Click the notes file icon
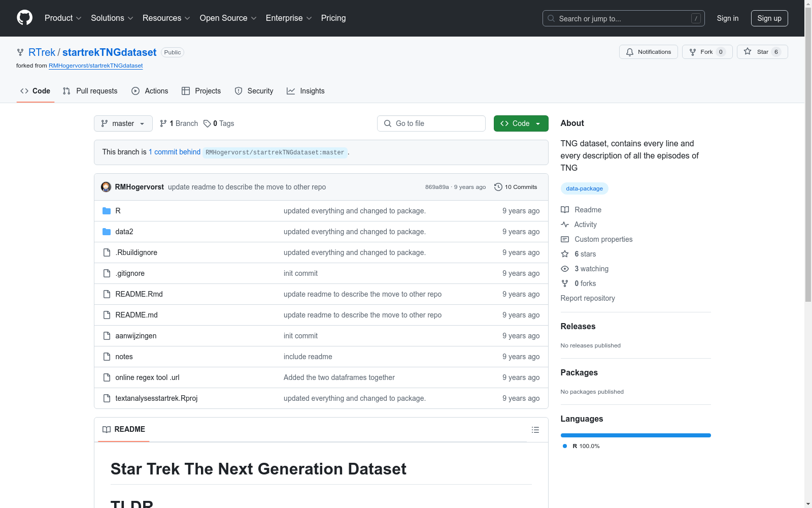 click(107, 357)
